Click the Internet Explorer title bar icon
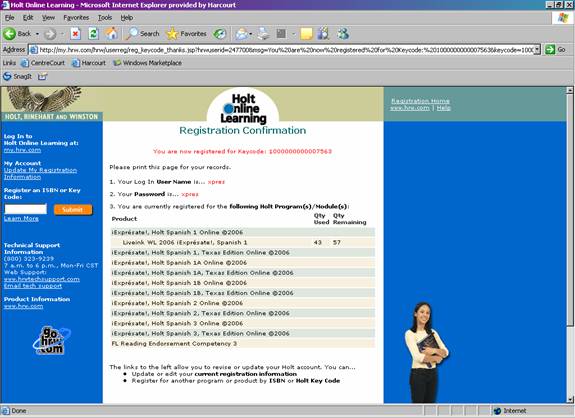Screen dimensions: 575x418 point(5,5)
